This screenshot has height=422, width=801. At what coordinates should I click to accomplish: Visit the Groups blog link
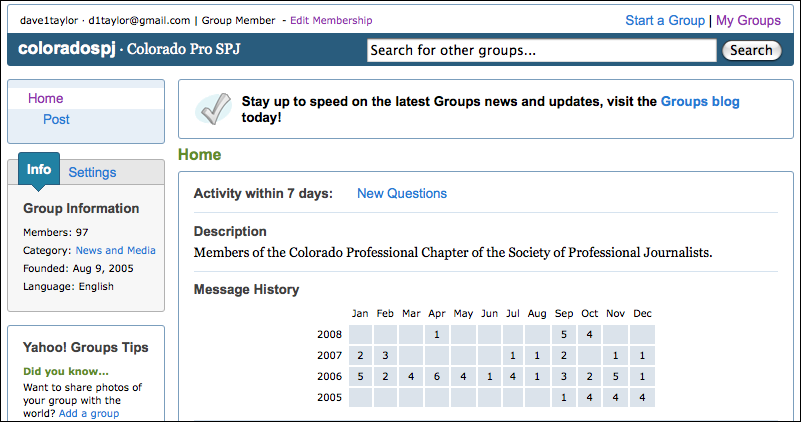700,101
